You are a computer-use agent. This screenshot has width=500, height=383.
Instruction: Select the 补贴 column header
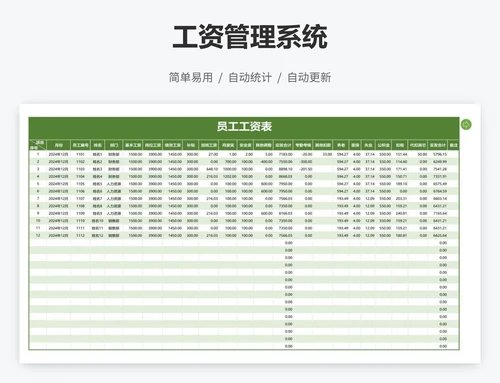[x=191, y=145]
